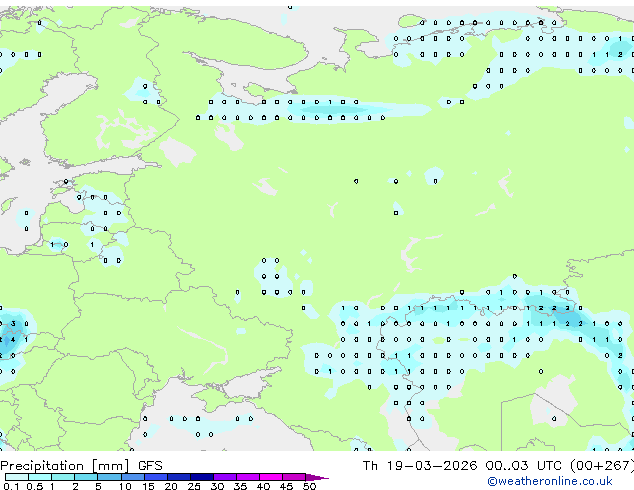Click the 0.1 mm legend color swatch
This screenshot has width=634, height=490.
tap(17, 477)
